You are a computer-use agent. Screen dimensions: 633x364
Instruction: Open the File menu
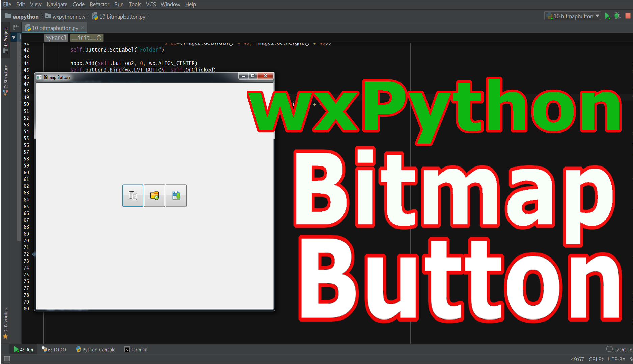[7, 4]
